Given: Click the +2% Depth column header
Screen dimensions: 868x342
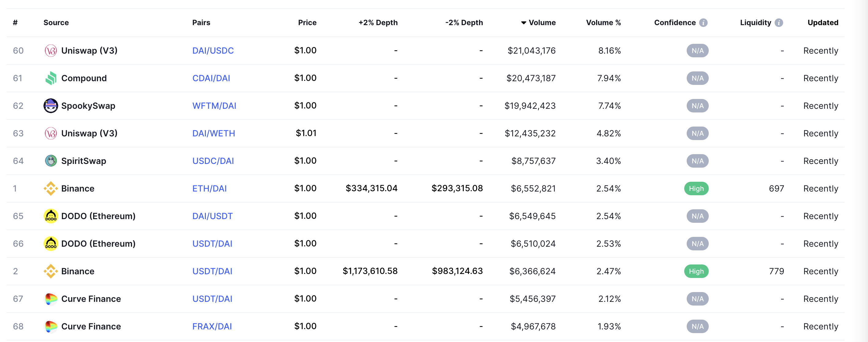Looking at the screenshot, I should (x=378, y=23).
